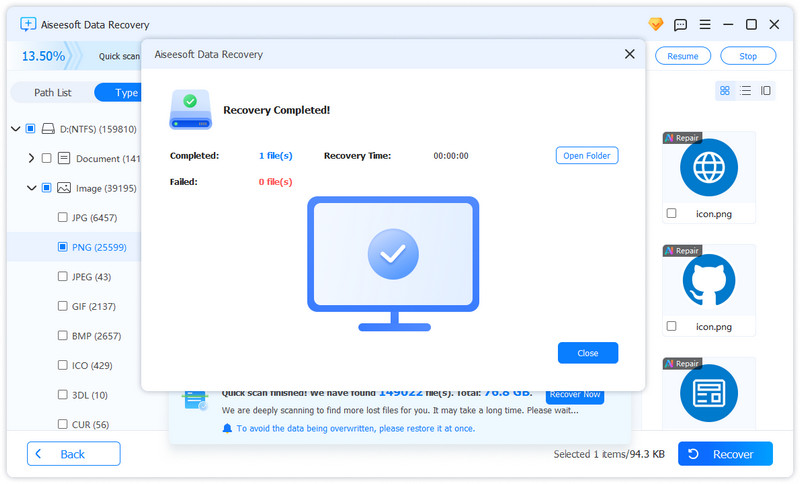Check the box under the globe icon.png
800x484 pixels.
671,213
